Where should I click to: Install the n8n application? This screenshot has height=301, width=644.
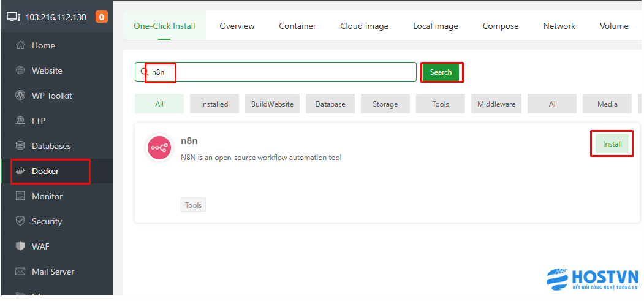click(612, 144)
